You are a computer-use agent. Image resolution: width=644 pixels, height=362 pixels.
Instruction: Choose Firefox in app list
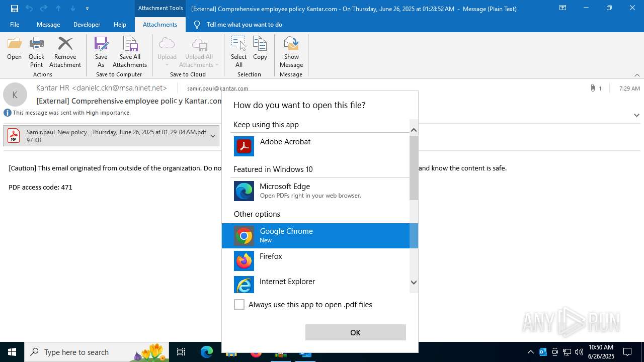point(320,261)
